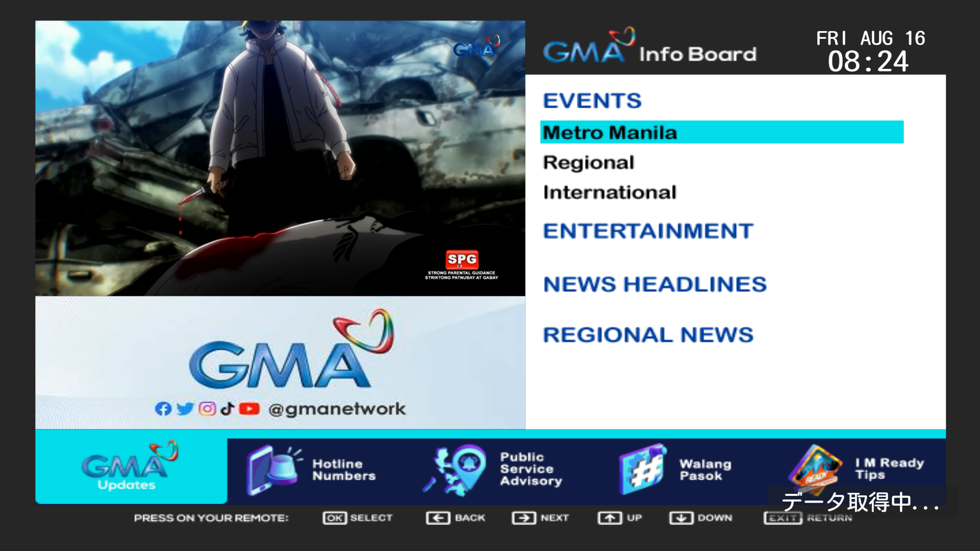Viewport: 980px width, 551px height.
Task: Click the Twitter bird icon
Action: 185,409
